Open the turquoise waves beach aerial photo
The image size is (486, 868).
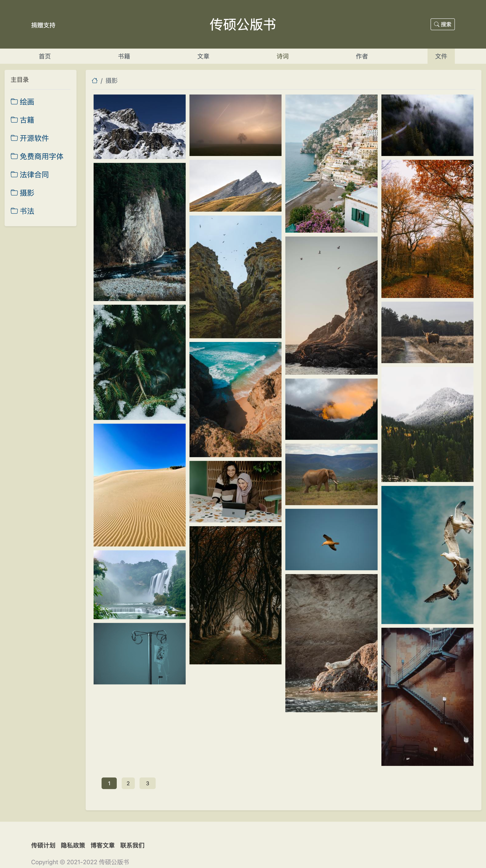[235, 400]
